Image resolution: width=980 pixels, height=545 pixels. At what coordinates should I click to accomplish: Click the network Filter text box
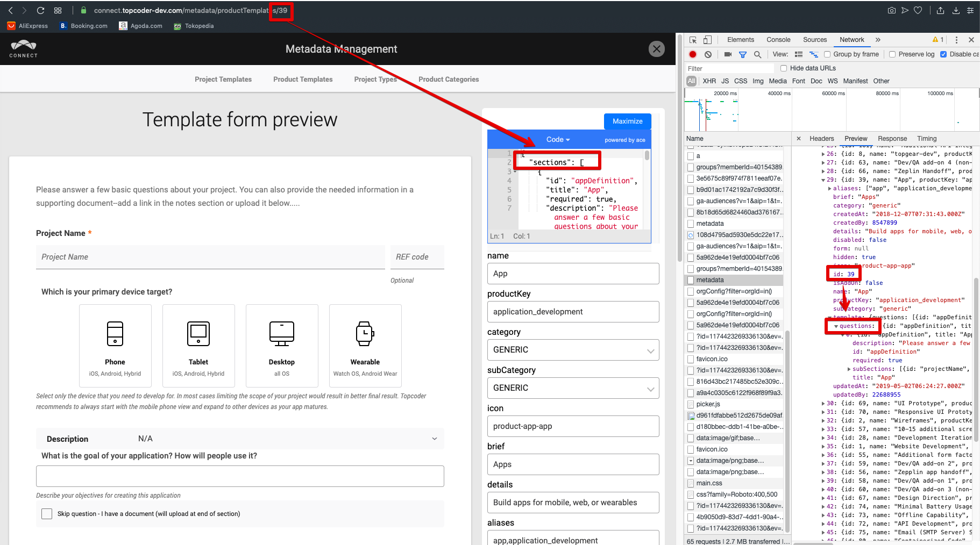point(729,68)
